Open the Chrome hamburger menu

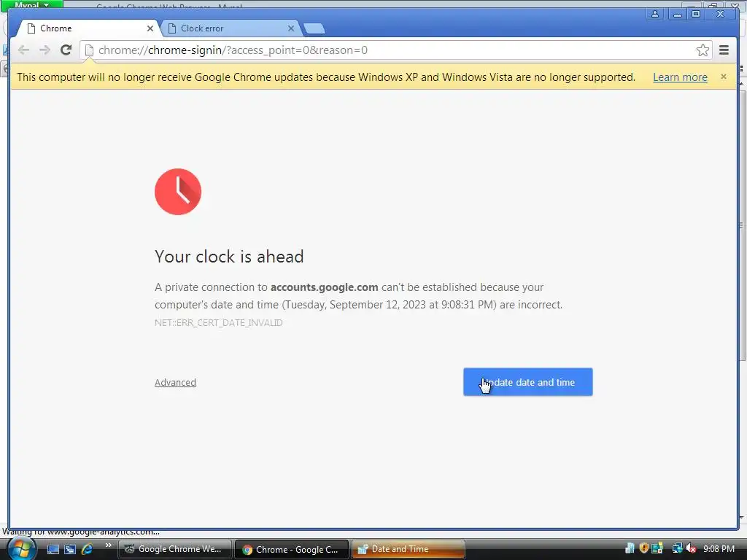pos(724,50)
